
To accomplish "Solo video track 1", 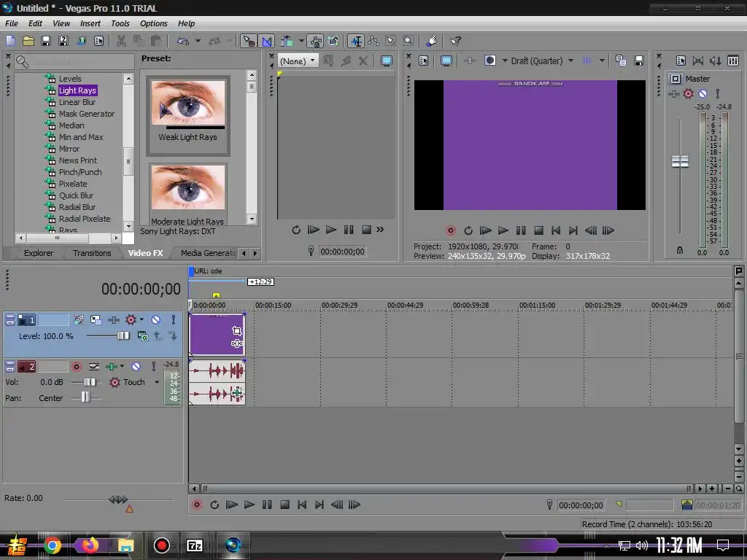I will pos(174,319).
